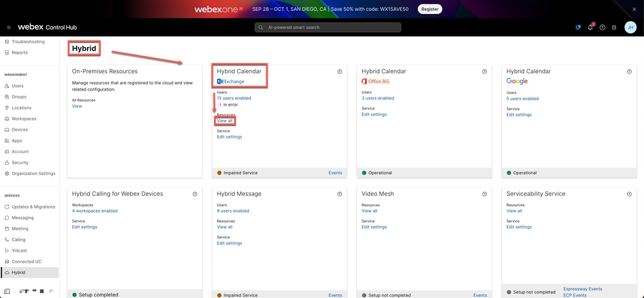Click info icon on Hybrid Message card
This screenshot has width=644, height=298.
coord(340,194)
